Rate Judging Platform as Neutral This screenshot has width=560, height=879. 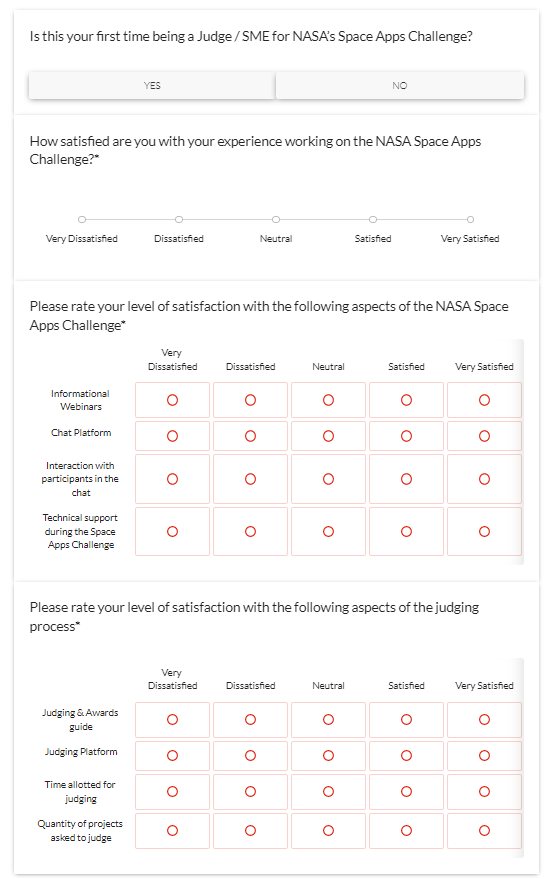pyautogui.click(x=328, y=756)
